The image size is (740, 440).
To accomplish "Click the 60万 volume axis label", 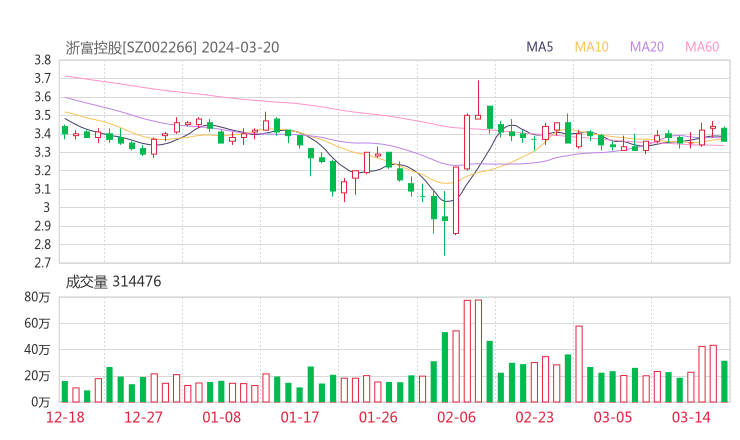I will click(x=37, y=323).
